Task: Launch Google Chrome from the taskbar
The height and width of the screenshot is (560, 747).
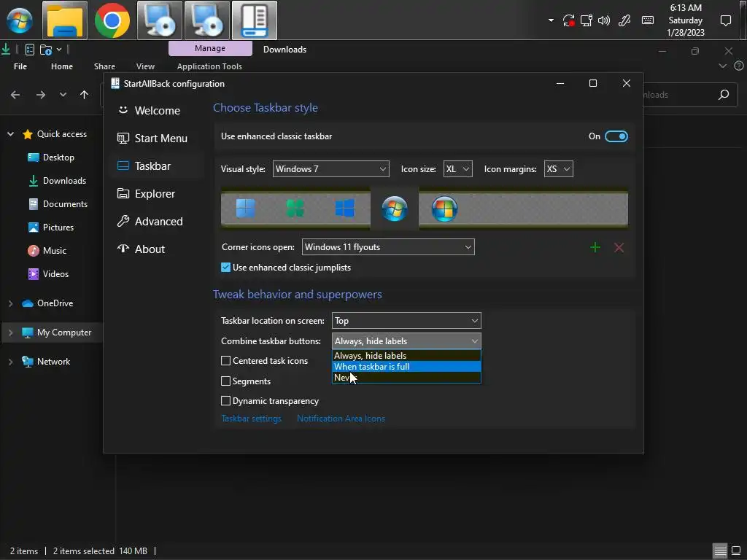Action: point(112,20)
